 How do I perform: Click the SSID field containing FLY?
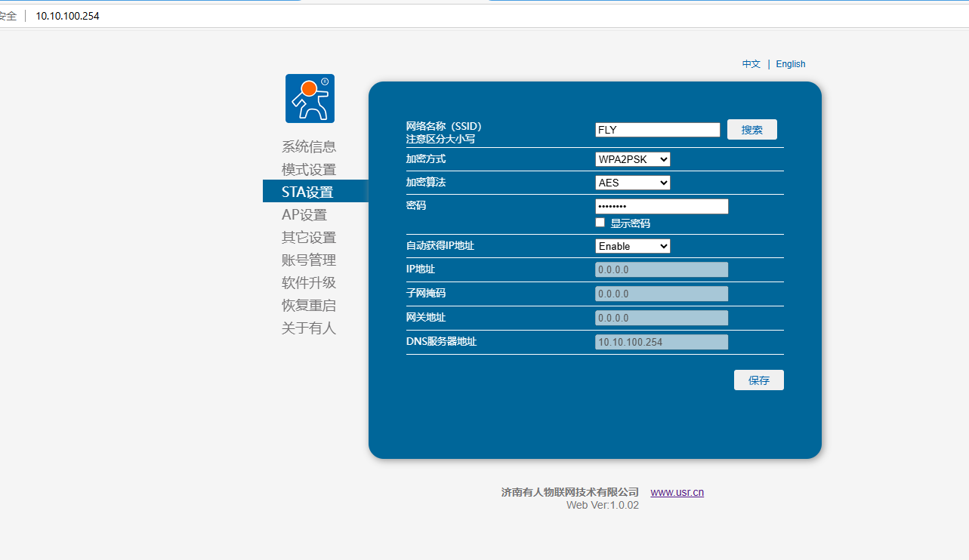657,130
